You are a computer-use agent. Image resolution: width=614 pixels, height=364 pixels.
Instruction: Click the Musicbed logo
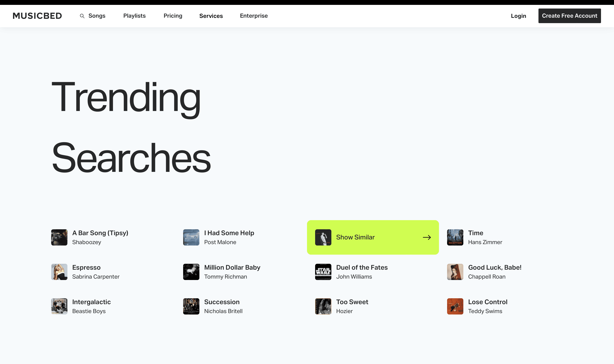pos(37,16)
